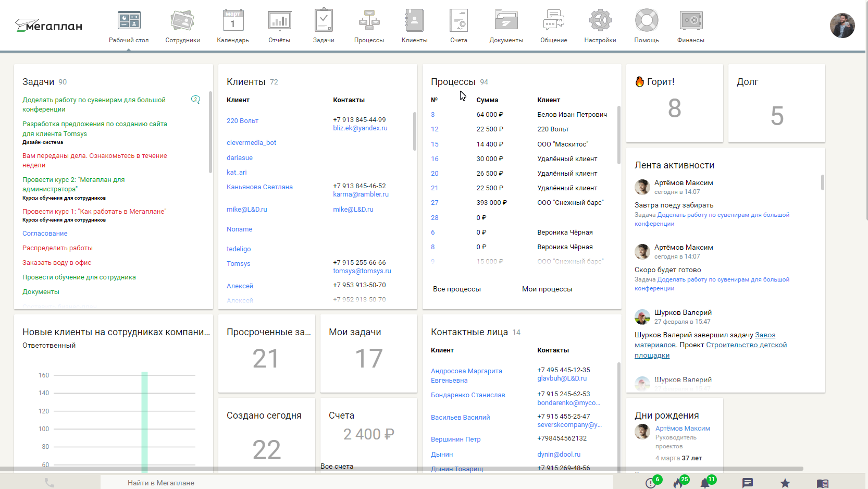
Task: Click the Сумма column header
Action: (x=487, y=100)
